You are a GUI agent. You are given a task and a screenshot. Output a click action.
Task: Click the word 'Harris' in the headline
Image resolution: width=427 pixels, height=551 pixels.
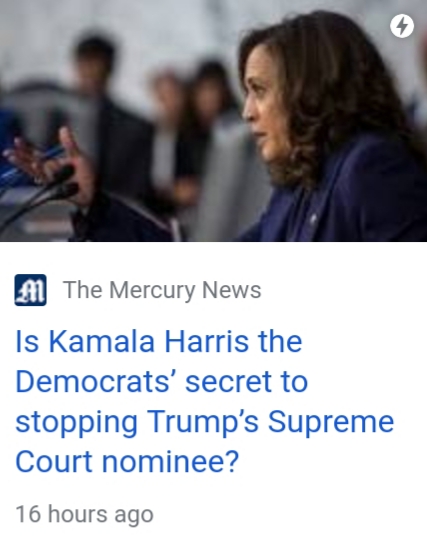click(206, 342)
